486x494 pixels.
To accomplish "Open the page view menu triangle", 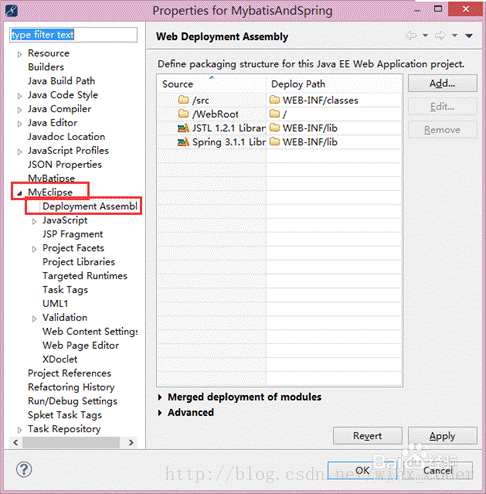I will coord(469,36).
